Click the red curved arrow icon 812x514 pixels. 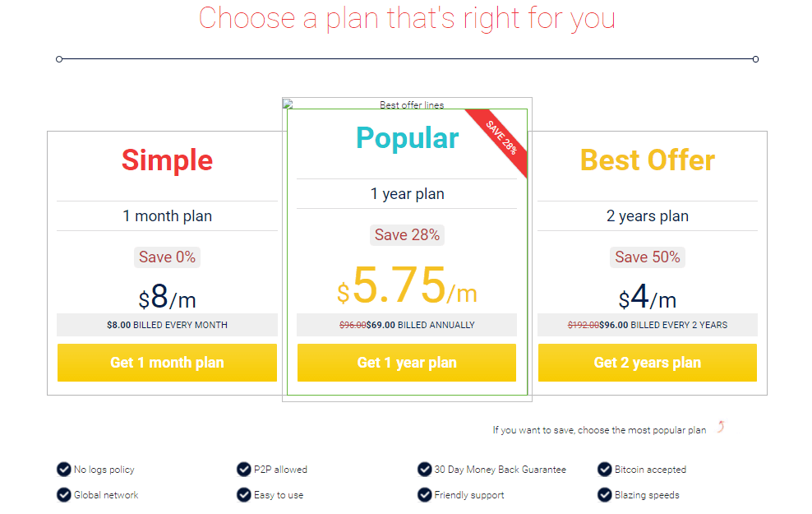coord(721,427)
